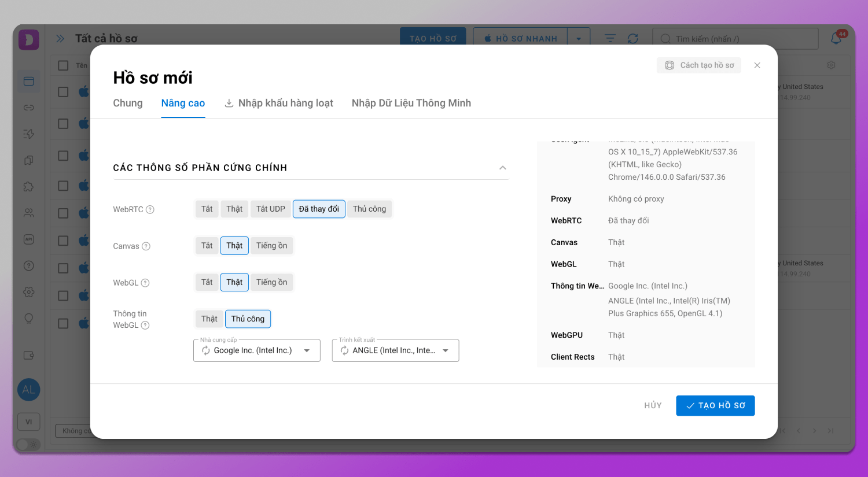Open the Trình kết xuất dropdown

point(446,350)
